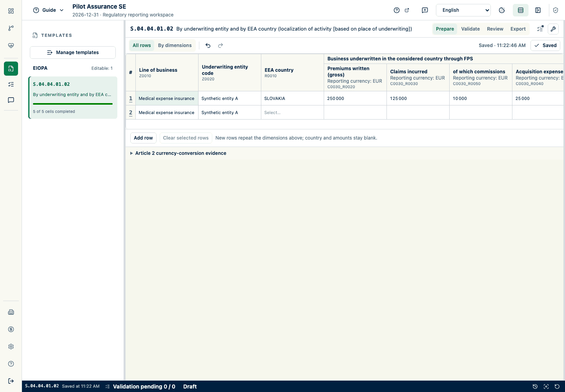
Task: Open the branch workflow icon in sidebar
Action: tap(11, 28)
